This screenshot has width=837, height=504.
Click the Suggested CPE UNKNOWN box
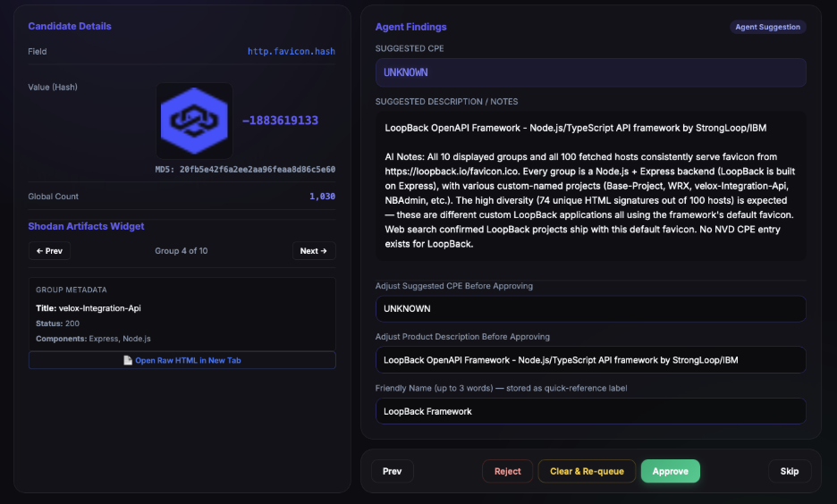pyautogui.click(x=590, y=72)
